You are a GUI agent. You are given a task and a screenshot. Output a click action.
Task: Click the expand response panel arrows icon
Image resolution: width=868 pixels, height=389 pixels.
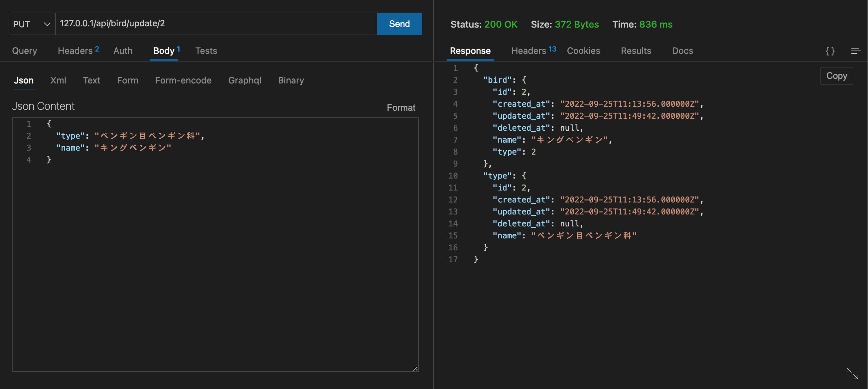[x=852, y=373]
